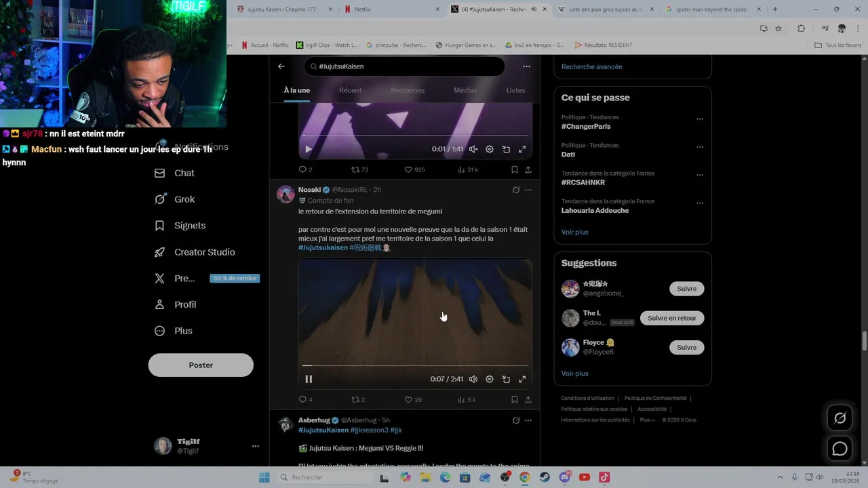View analytics of post with 5 k views

coord(467,400)
